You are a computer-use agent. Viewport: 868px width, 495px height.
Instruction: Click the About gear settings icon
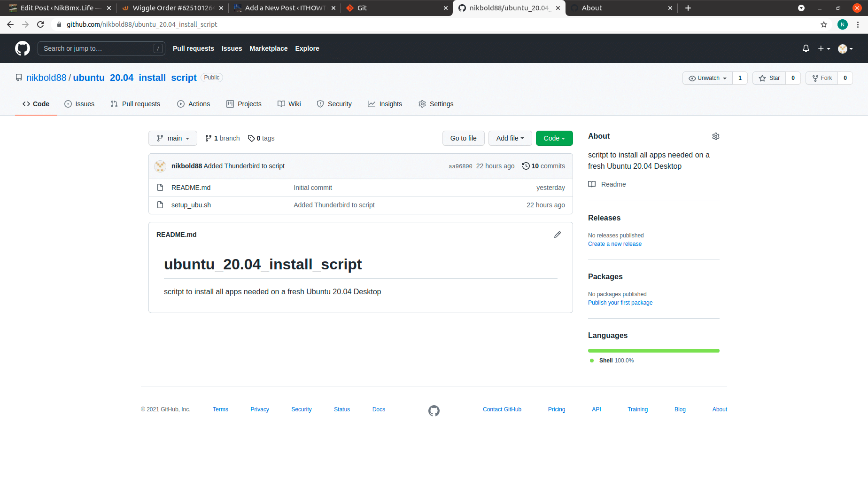tap(716, 136)
